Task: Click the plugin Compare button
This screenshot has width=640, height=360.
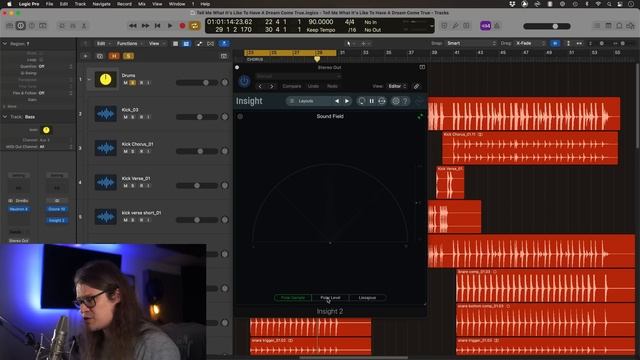Action: click(291, 86)
